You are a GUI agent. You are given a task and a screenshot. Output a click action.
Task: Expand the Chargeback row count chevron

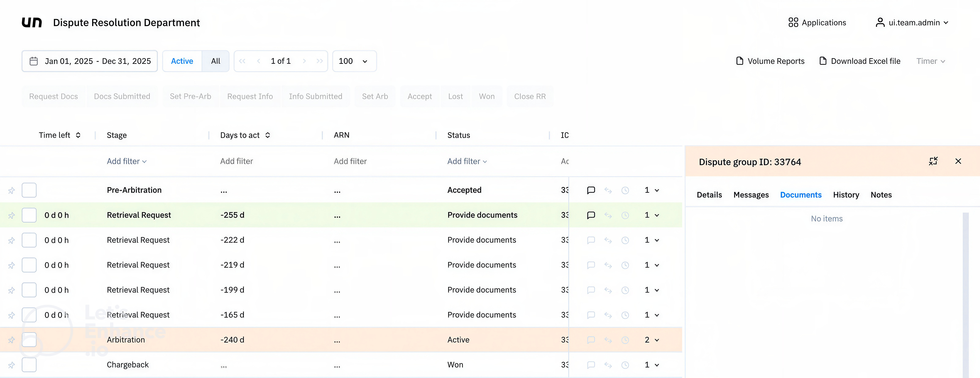coord(657,365)
